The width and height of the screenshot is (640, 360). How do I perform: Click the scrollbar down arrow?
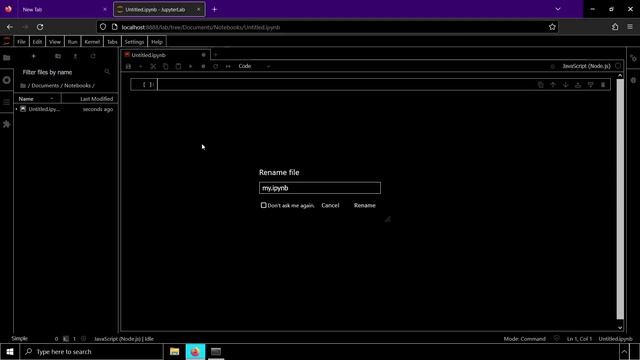click(620, 327)
